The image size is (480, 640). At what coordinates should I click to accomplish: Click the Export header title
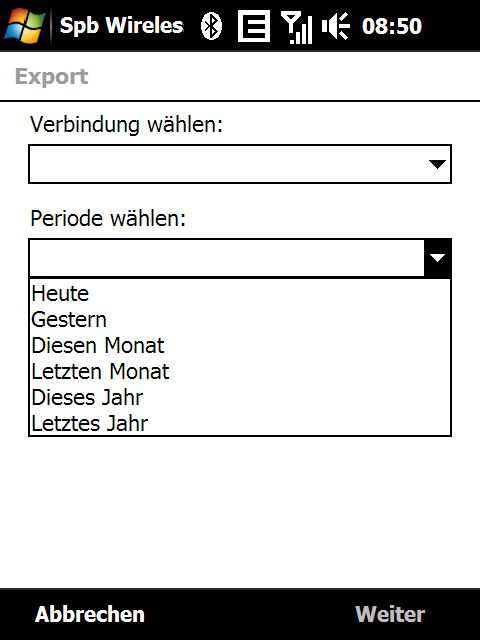tap(51, 77)
